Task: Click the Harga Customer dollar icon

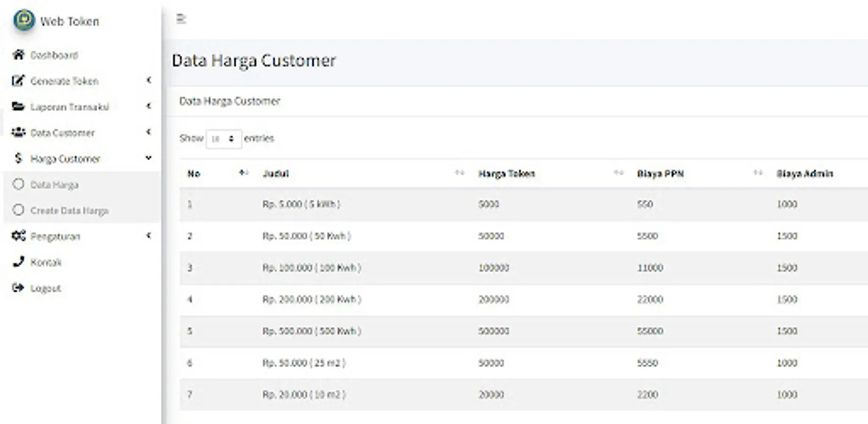Action: tap(18, 158)
